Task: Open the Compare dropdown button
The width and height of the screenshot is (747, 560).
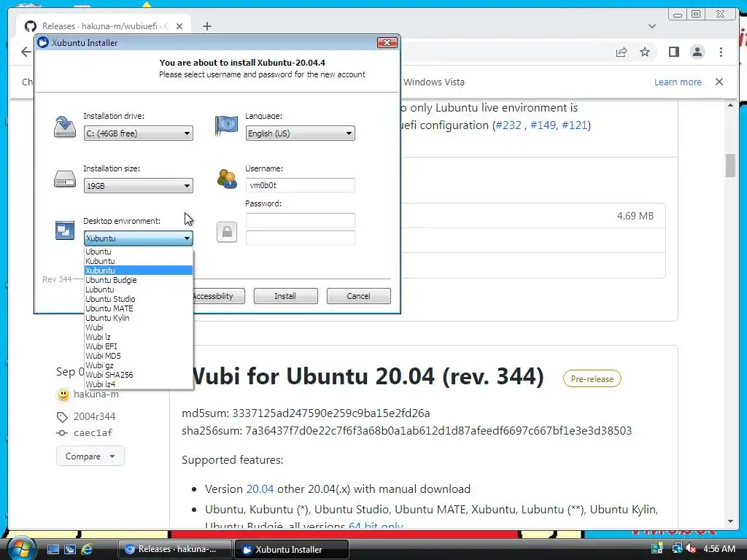Action: 90,456
